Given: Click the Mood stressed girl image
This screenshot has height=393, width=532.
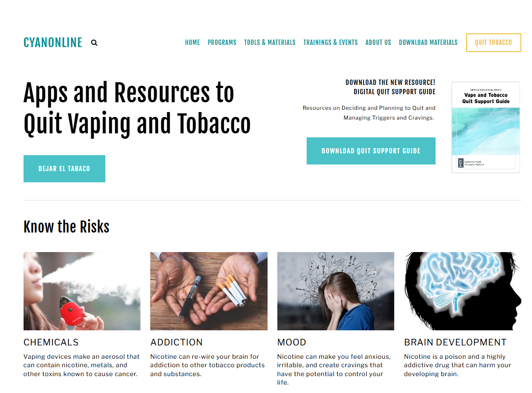Looking at the screenshot, I should (x=336, y=291).
